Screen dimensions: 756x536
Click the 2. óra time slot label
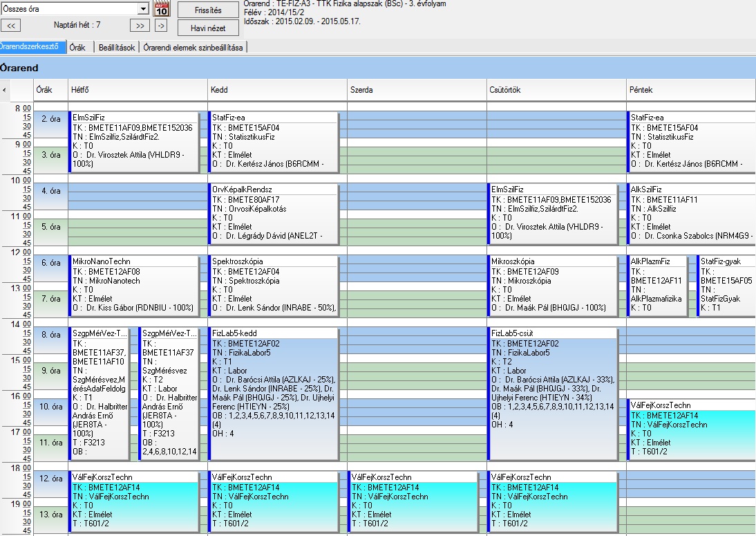point(50,119)
